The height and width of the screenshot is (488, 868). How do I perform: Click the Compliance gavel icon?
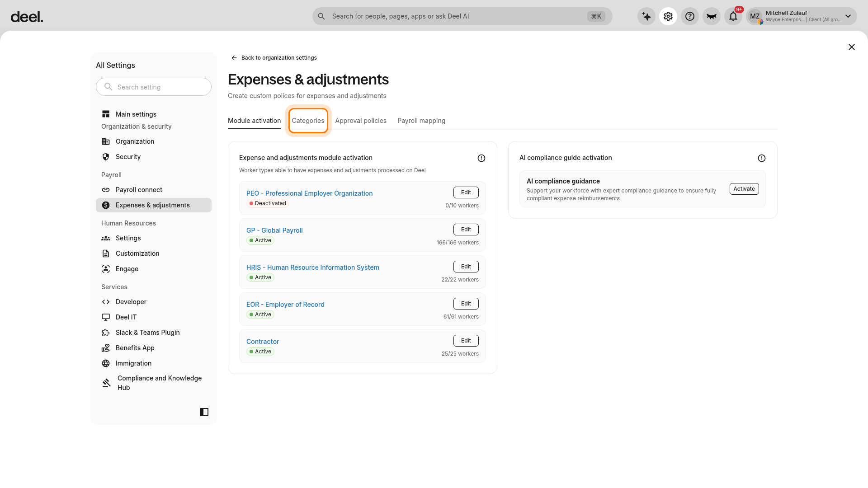[106, 383]
